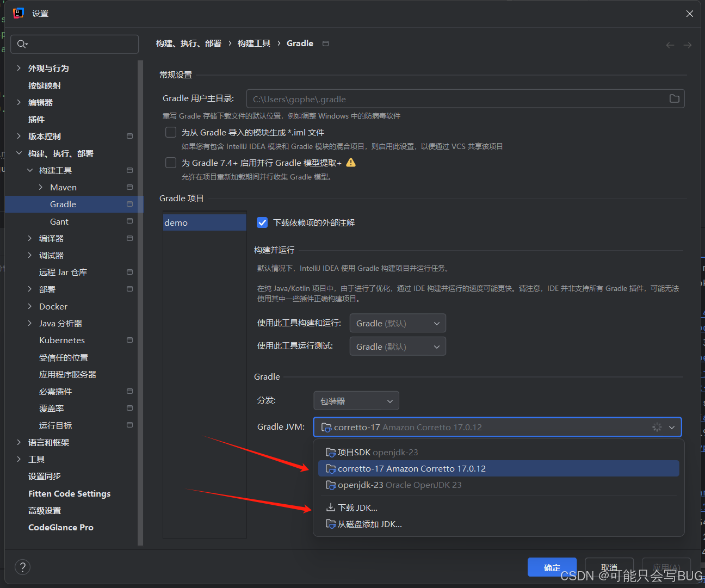Open the 使用此工具运行测试 dropdown
The height and width of the screenshot is (588, 705).
[x=398, y=346]
